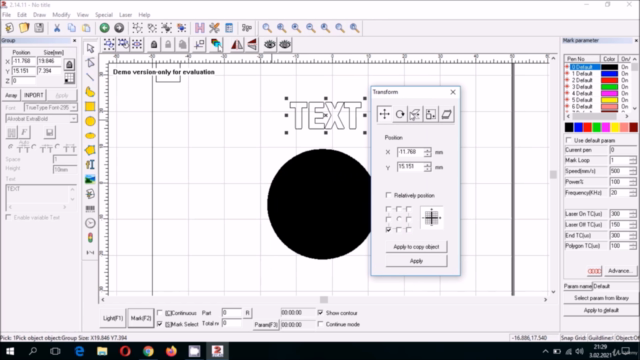Click Apply in Transform dialog

[416, 261]
